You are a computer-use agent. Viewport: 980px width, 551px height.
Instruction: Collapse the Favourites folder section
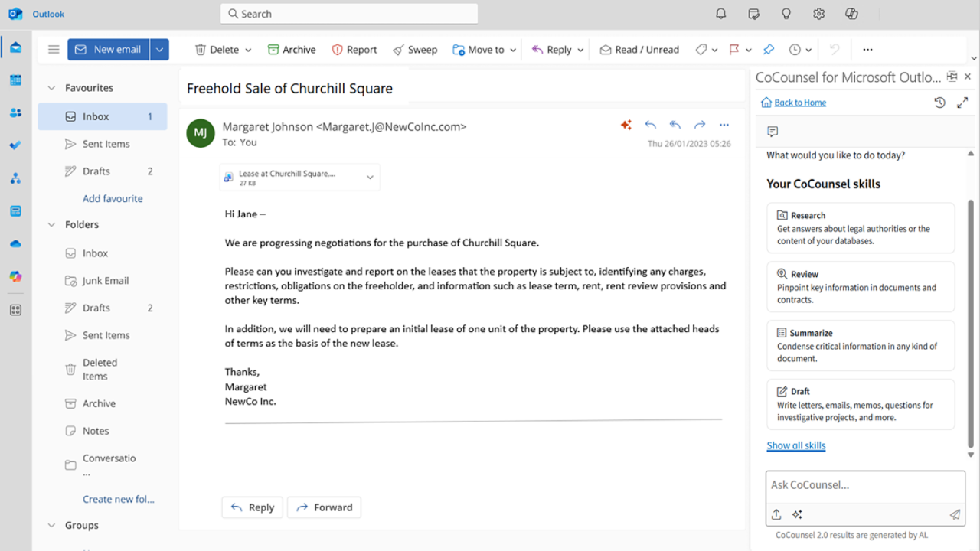click(52, 88)
